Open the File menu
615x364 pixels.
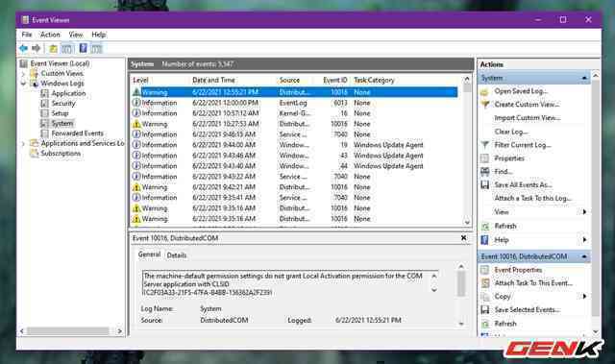(27, 35)
